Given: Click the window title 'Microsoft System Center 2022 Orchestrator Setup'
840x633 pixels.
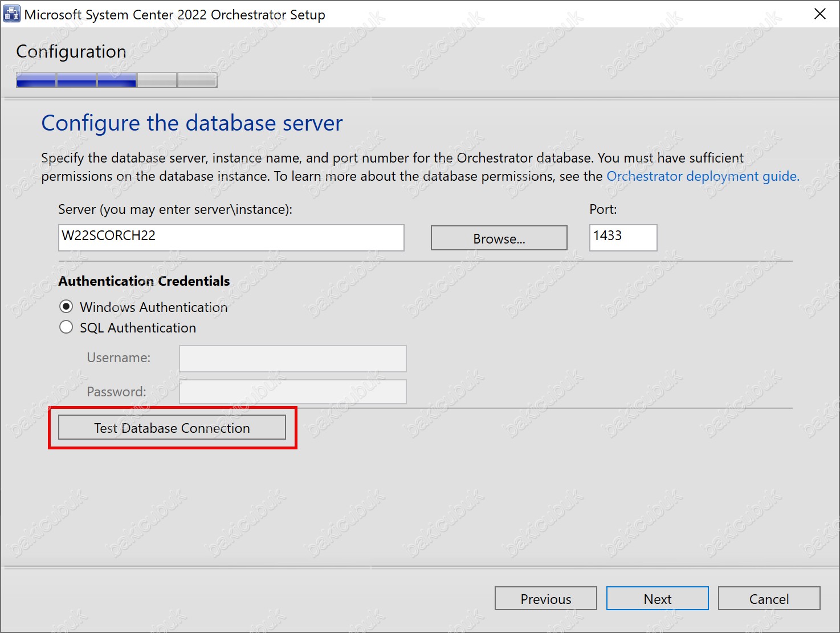Looking at the screenshot, I should 175,15.
